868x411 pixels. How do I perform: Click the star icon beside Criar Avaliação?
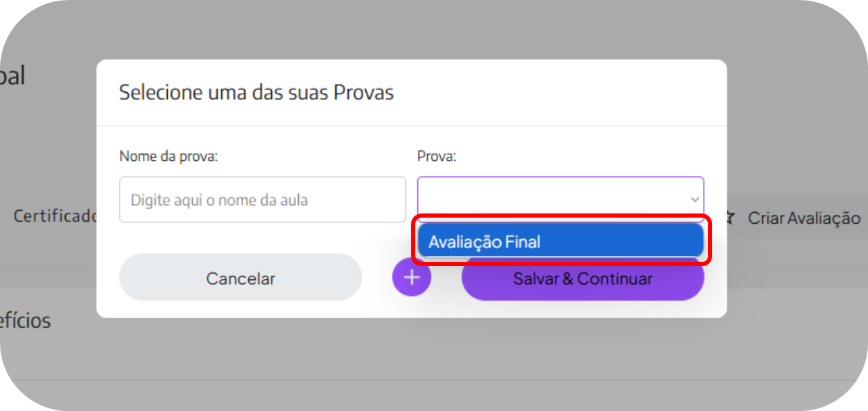729,218
